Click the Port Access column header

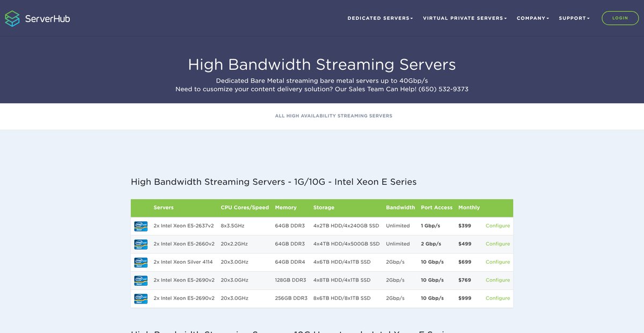[x=437, y=208]
